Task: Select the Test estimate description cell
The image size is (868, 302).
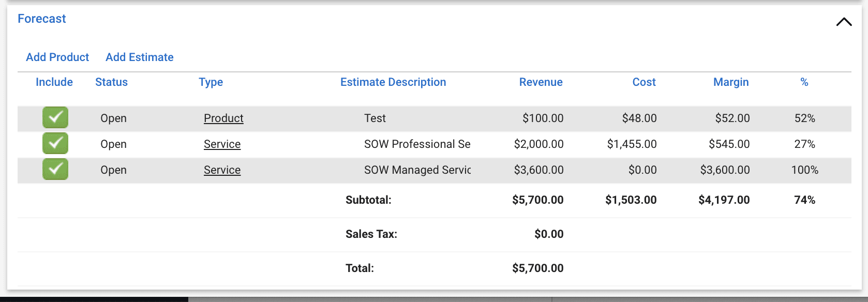Action: point(375,118)
